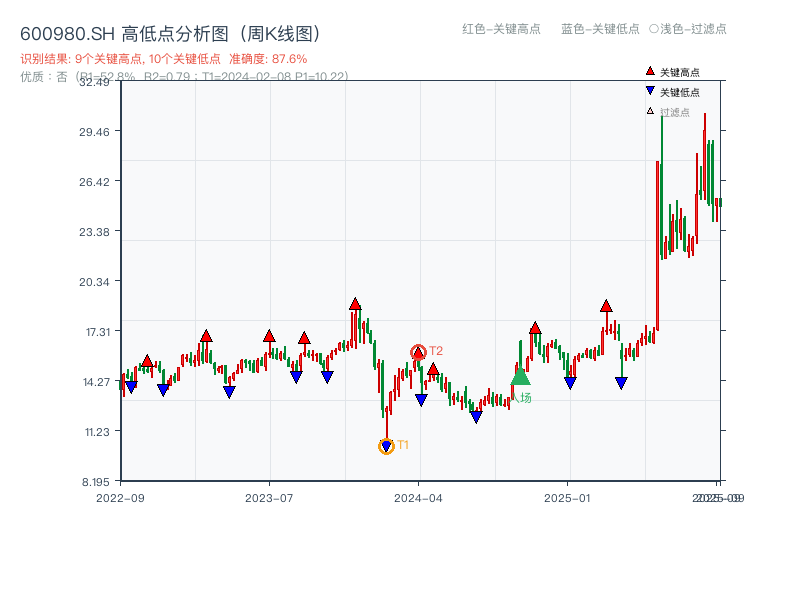The height and width of the screenshot is (600, 800).
Task: Click the 2022-09 x-axis label
Action: (120, 498)
